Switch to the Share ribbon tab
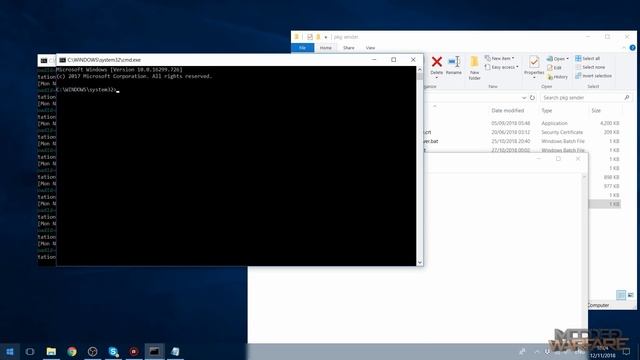Image resolution: width=640 pixels, height=360 pixels. coord(349,48)
